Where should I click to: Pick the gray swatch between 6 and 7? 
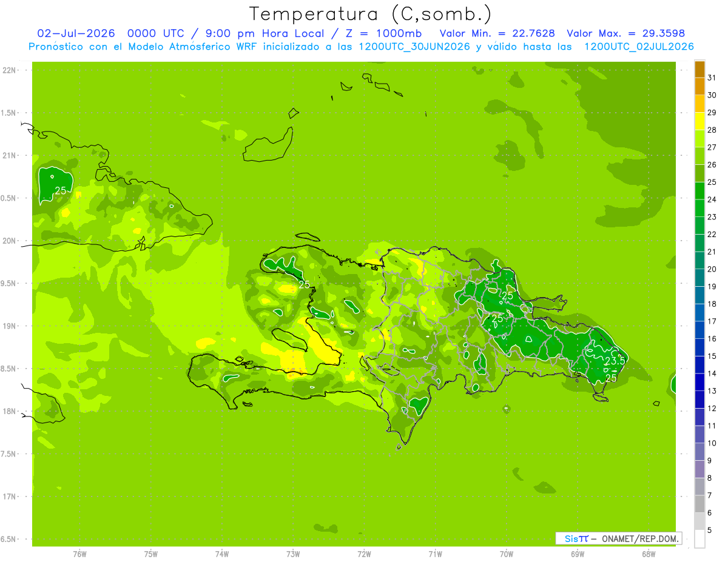pos(699,504)
